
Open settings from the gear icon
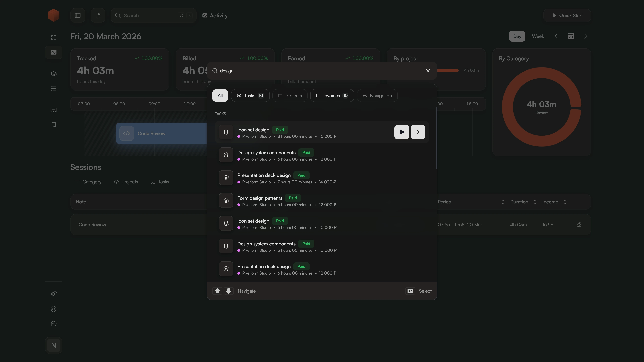(x=53, y=309)
